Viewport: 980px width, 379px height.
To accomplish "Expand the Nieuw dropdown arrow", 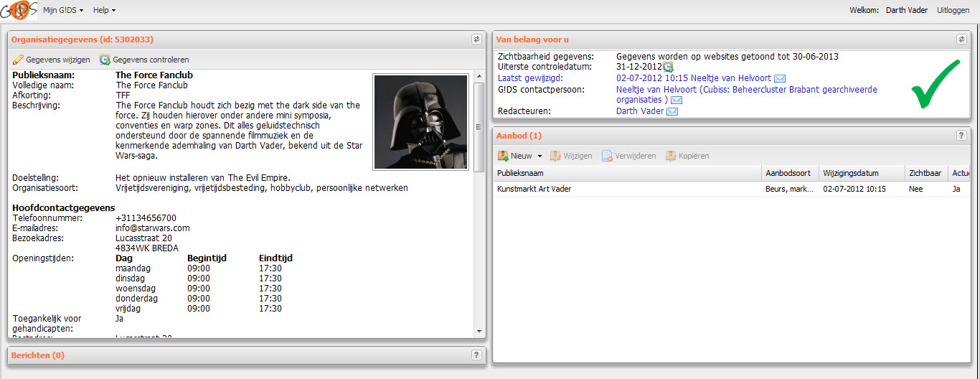I will 540,156.
